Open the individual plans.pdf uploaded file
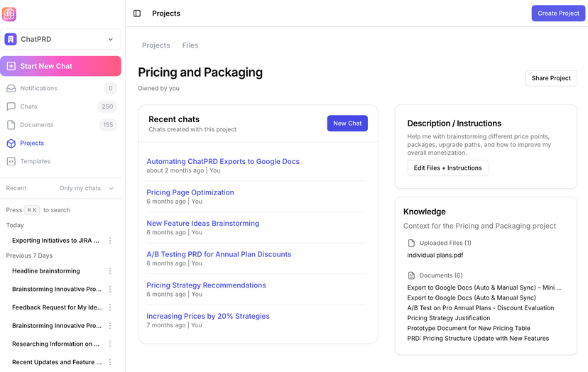The image size is (588, 372). tap(435, 255)
